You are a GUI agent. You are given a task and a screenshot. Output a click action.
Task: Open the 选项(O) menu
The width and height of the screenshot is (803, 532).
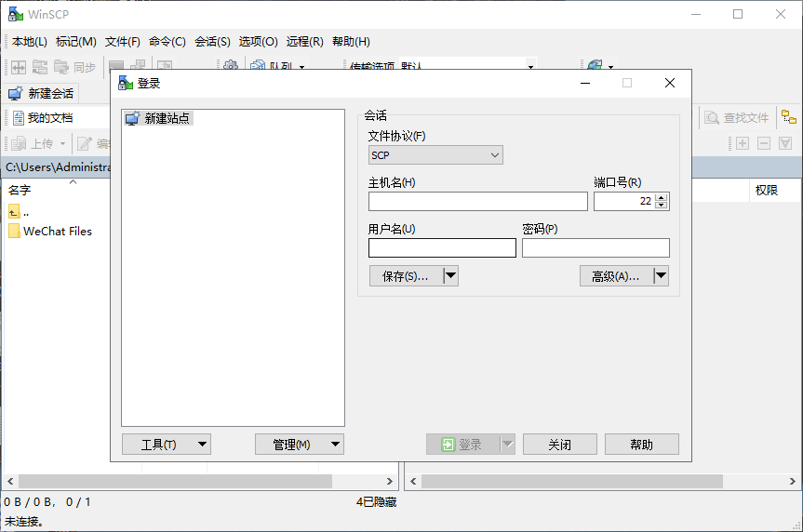click(258, 42)
